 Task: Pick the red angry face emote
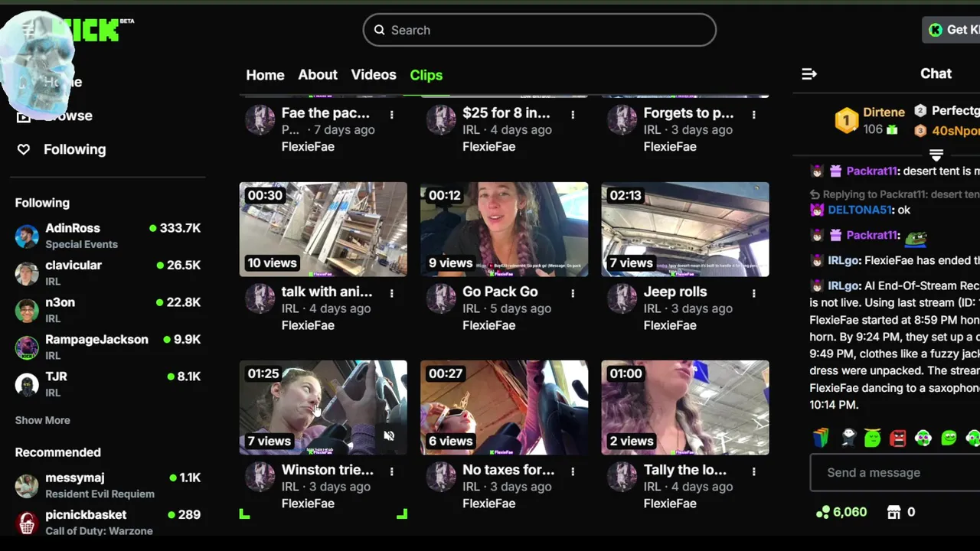coord(898,438)
